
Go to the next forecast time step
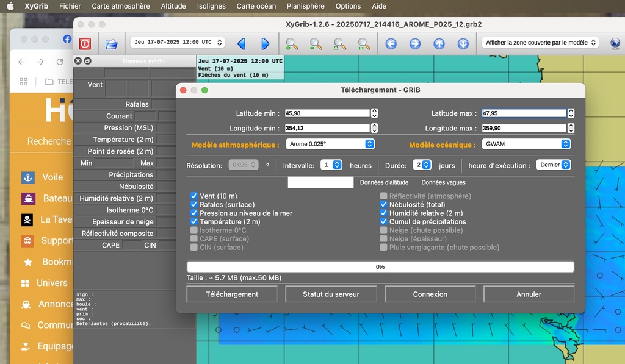pos(266,43)
